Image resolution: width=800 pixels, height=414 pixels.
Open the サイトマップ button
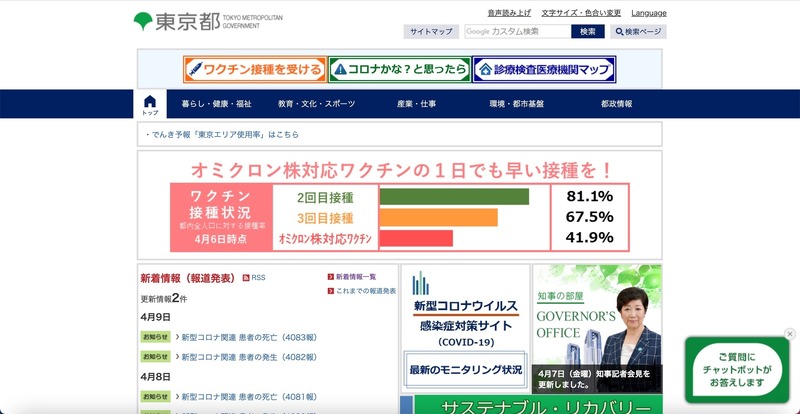tap(431, 32)
